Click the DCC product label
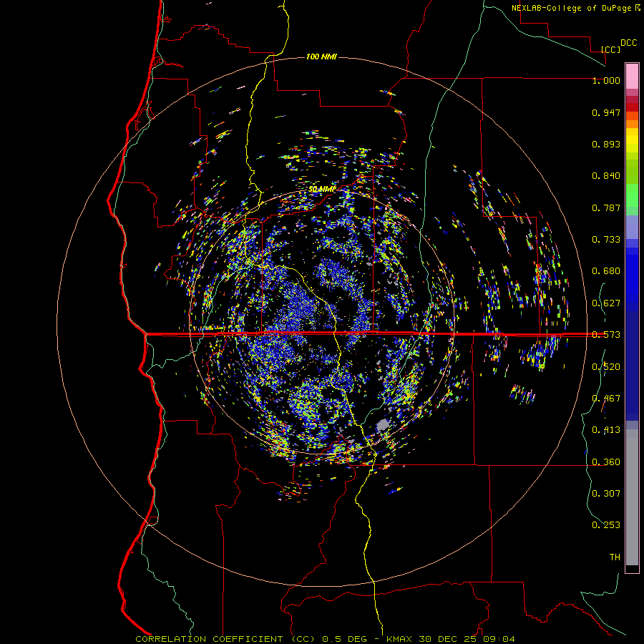Image resolution: width=644 pixels, height=644 pixels. click(628, 43)
